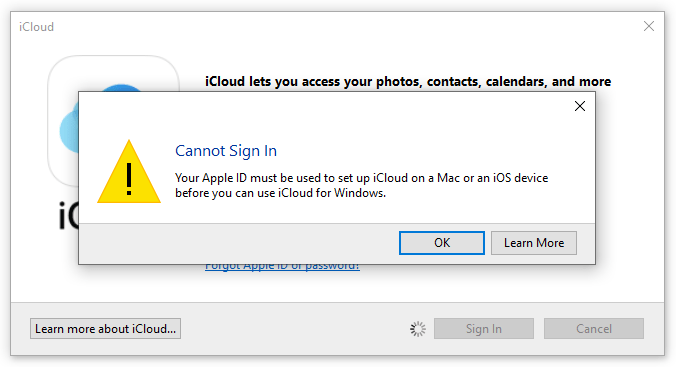Click the iCloud lets you access headline

click(x=408, y=82)
